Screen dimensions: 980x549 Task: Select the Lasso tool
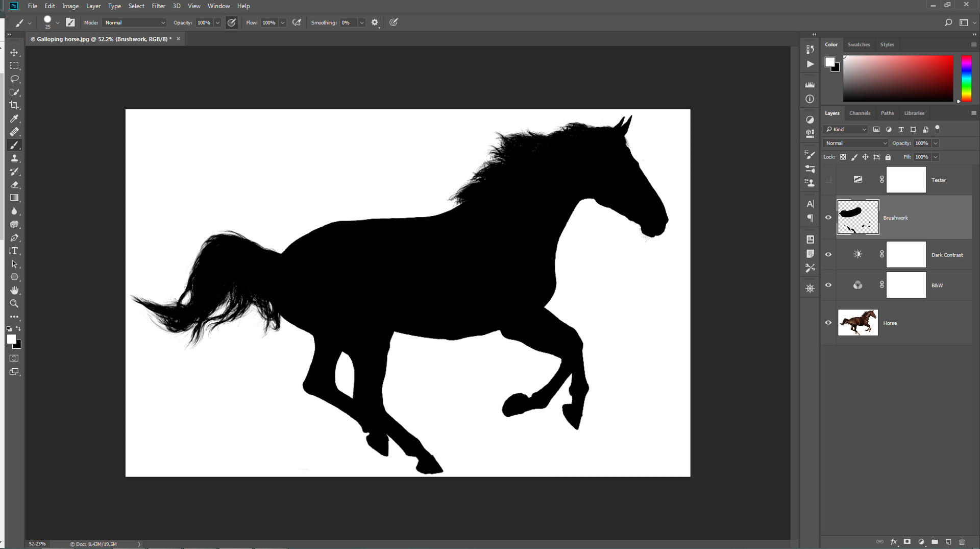(x=14, y=79)
